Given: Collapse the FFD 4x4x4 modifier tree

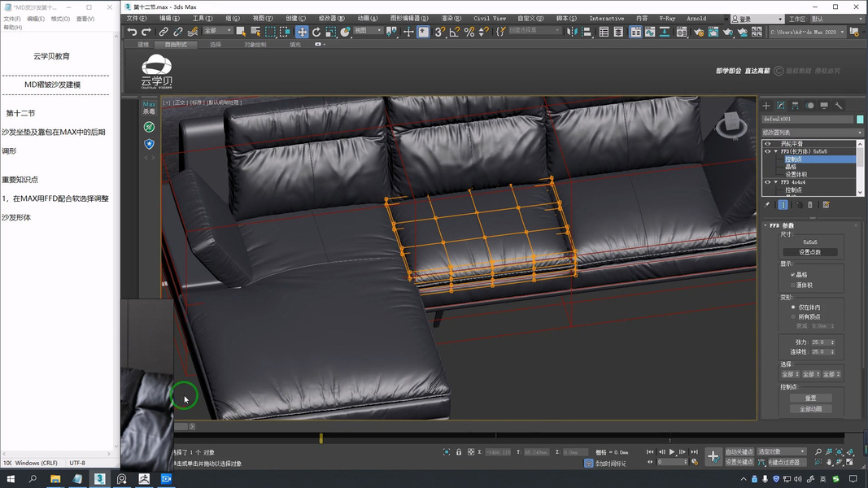Looking at the screenshot, I should 775,182.
